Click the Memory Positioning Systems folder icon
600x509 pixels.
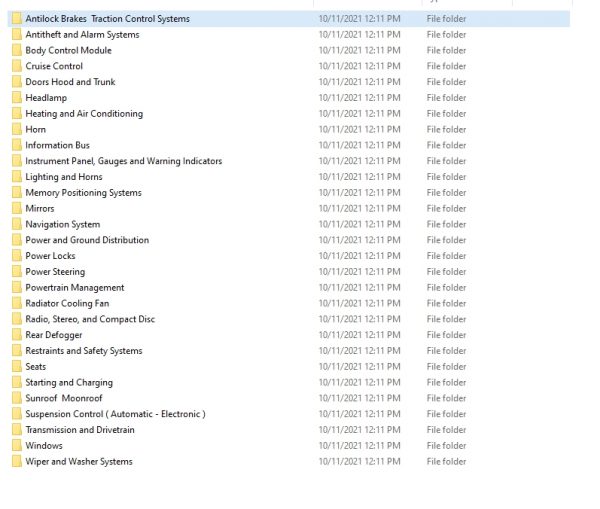click(16, 193)
